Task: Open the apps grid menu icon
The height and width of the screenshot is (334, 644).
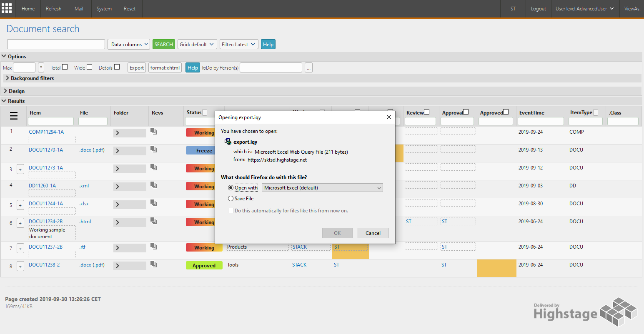Action: tap(7, 8)
